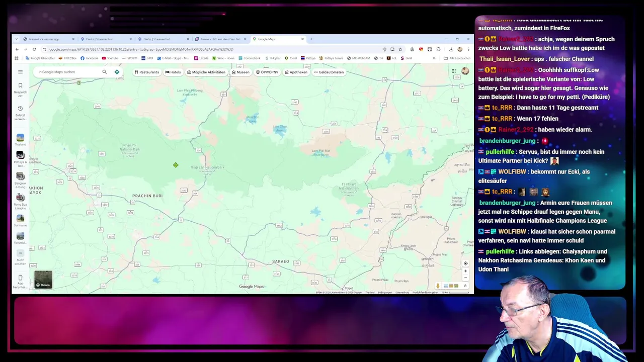Center map on my location

(x=465, y=263)
